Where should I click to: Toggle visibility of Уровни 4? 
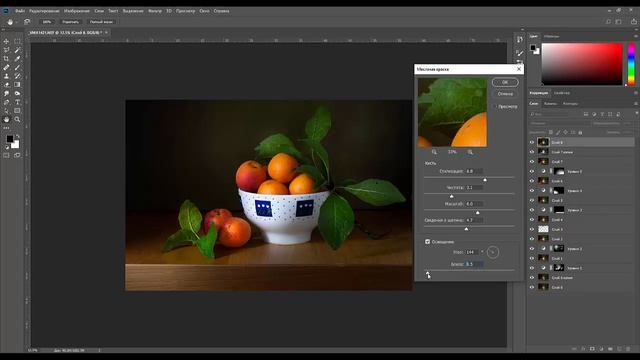pos(532,191)
